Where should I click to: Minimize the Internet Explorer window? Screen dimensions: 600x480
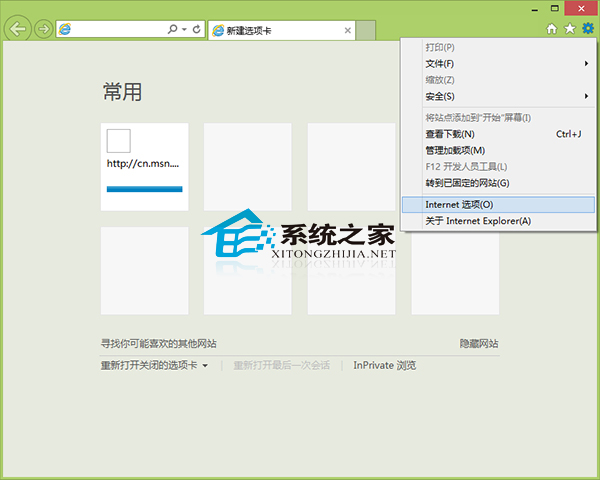(535, 9)
